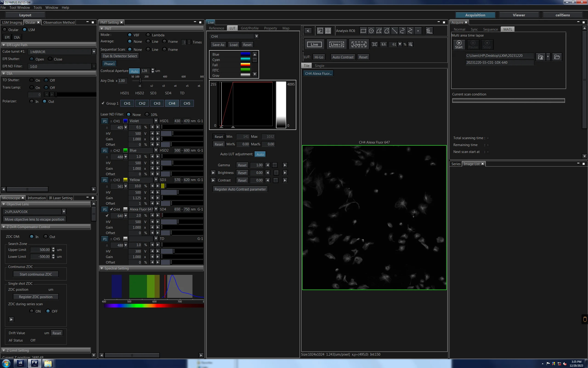Select the polyline ROI tool
This screenshot has width=588, height=368.
click(x=410, y=31)
